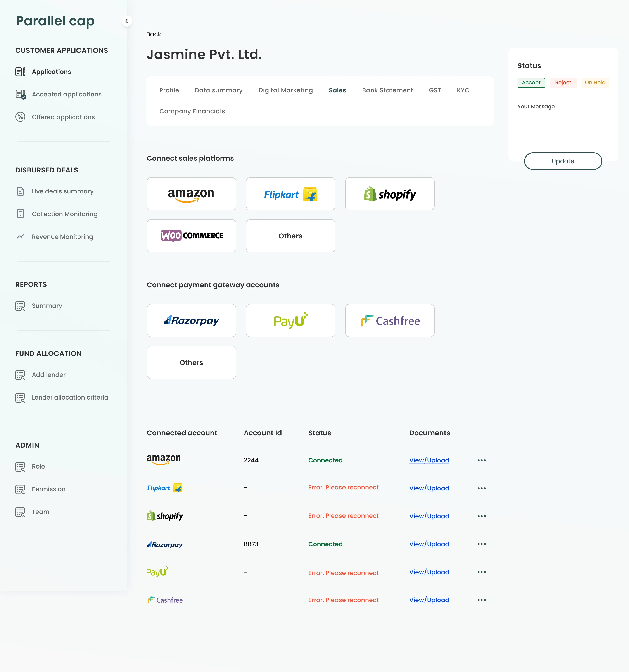Click the Permission icon in Admin
This screenshot has height=672, width=629.
click(20, 489)
